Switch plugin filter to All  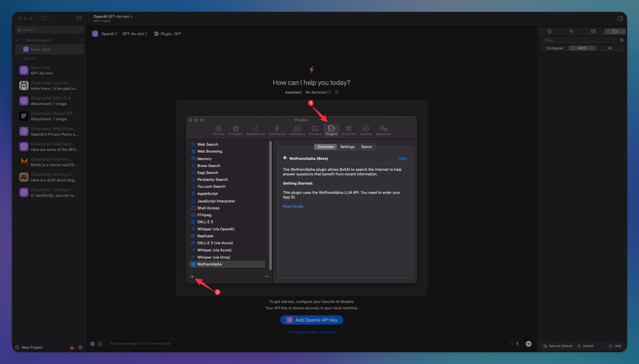click(x=610, y=48)
